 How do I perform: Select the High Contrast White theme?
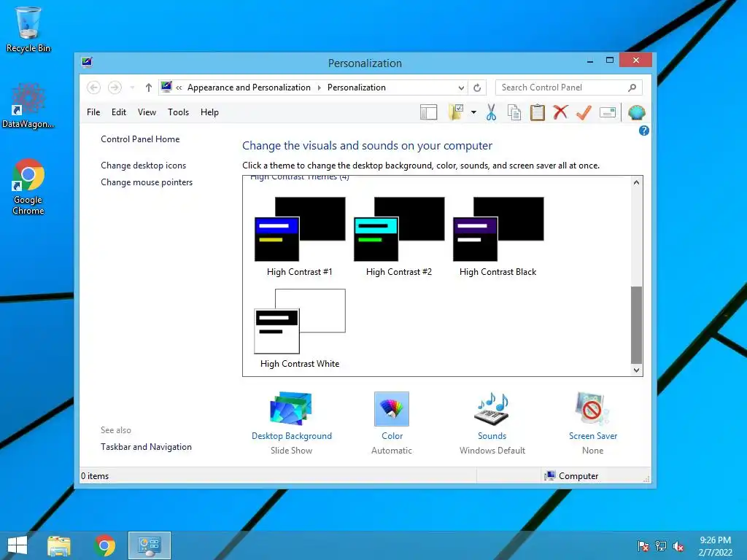pyautogui.click(x=300, y=329)
